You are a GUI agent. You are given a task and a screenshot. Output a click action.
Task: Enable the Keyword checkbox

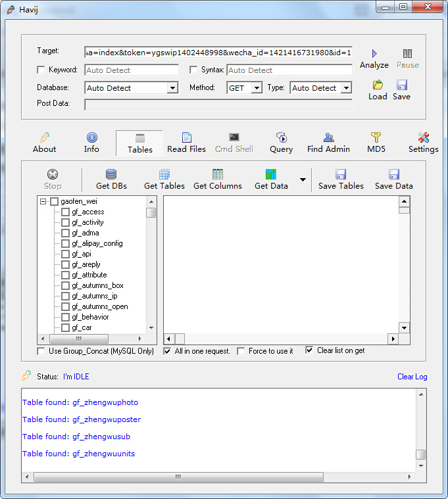click(x=41, y=70)
